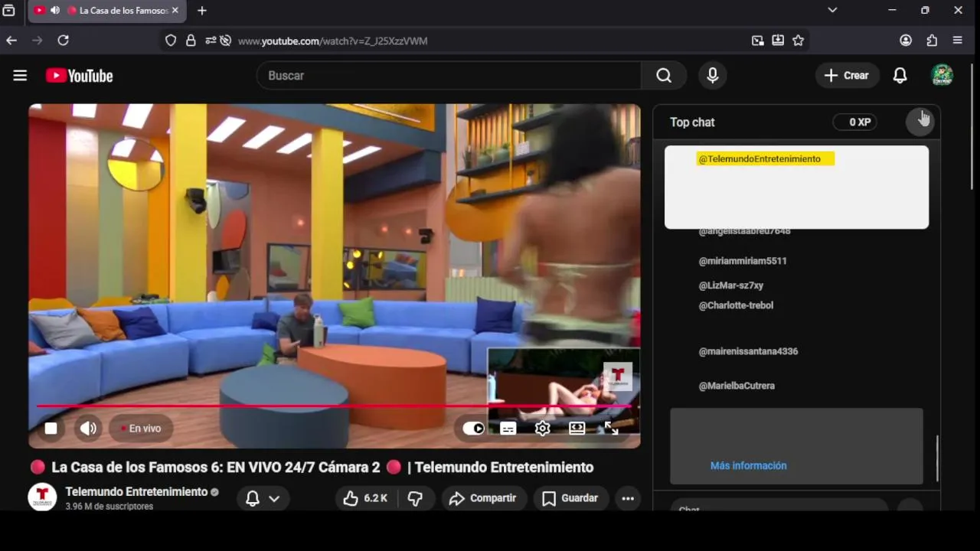Image resolution: width=980 pixels, height=551 pixels.
Task: Reload the page in the browser
Action: tap(63, 41)
